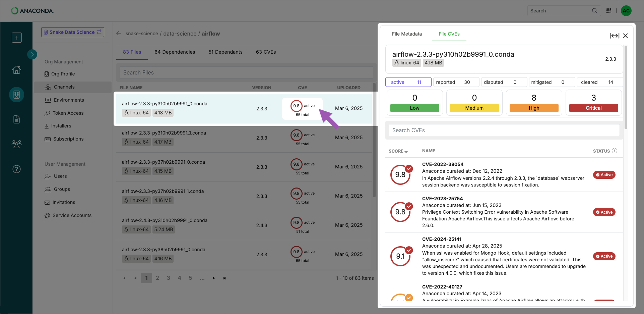The height and width of the screenshot is (314, 644).
Task: Select the red Critical severity card
Action: coord(594,103)
